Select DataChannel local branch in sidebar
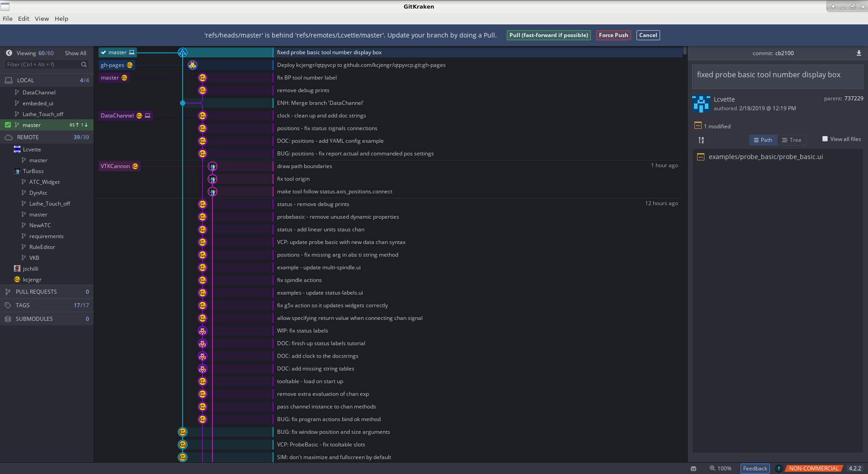Screen dimensions: 868x474 [x=47, y=92]
